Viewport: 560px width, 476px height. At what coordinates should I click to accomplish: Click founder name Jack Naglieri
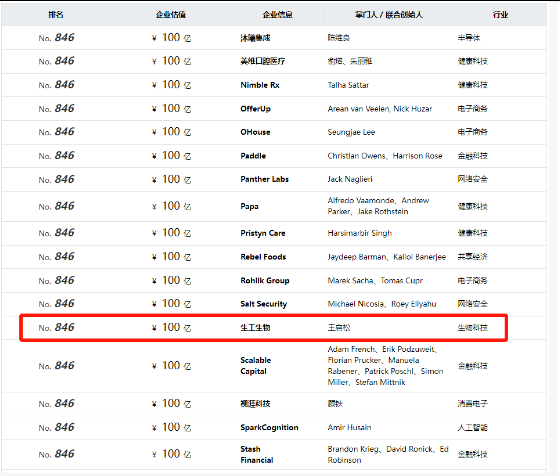click(x=350, y=179)
